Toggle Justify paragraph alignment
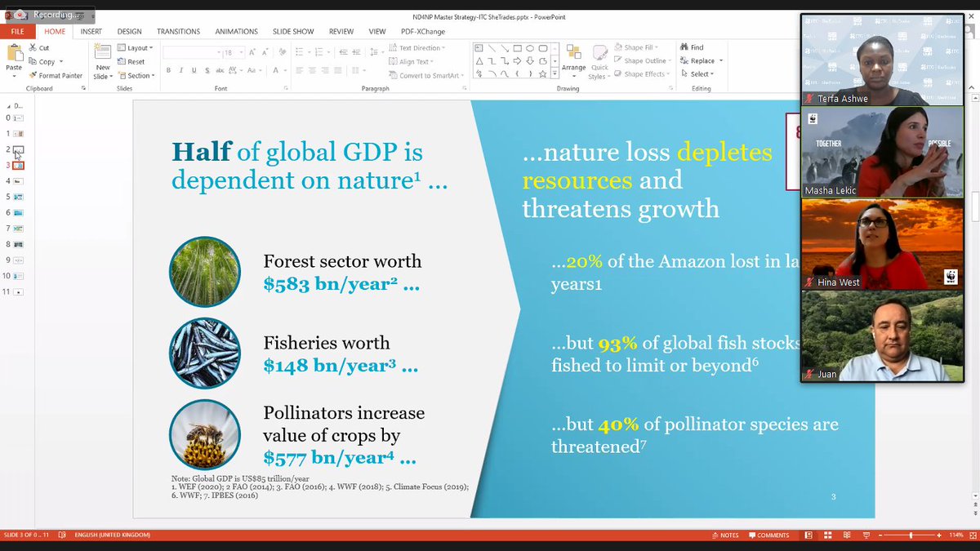Image resolution: width=980 pixels, height=551 pixels. coord(338,70)
